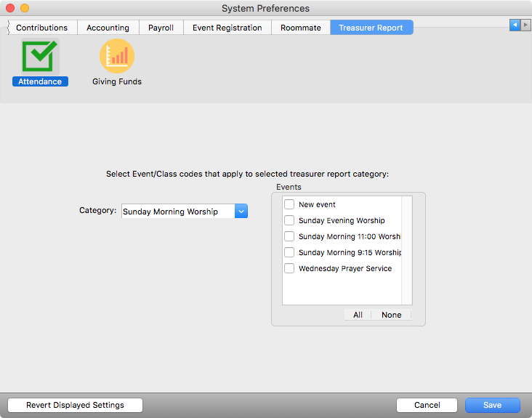Cancel the preferences dialog
The image size is (532, 418).
pos(427,406)
